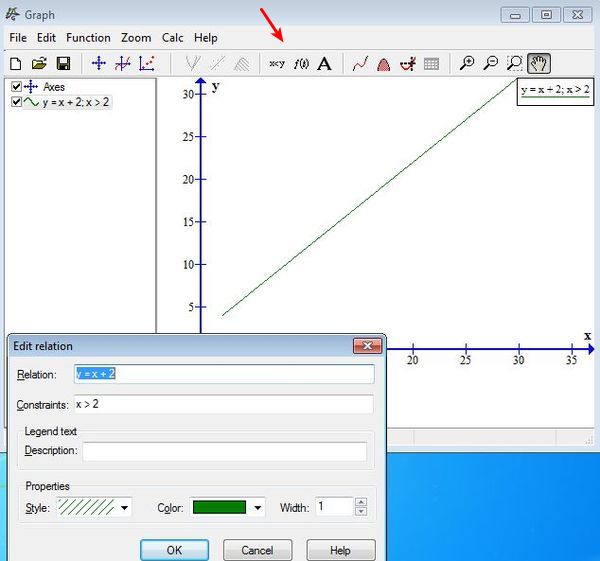Open custom functions f(t) icon

coord(301,64)
